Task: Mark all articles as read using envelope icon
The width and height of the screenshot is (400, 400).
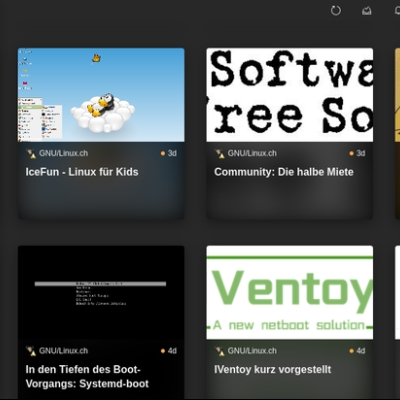Action: [x=367, y=11]
